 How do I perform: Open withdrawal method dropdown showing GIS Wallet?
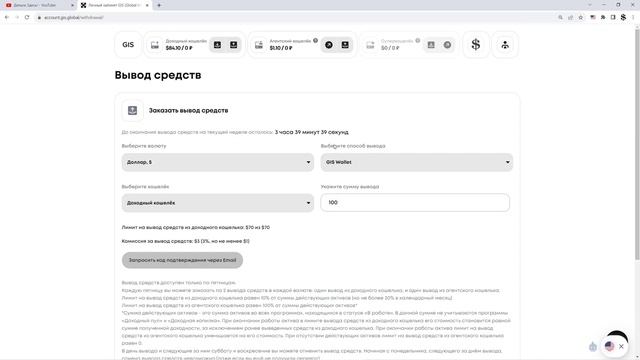coord(417,162)
